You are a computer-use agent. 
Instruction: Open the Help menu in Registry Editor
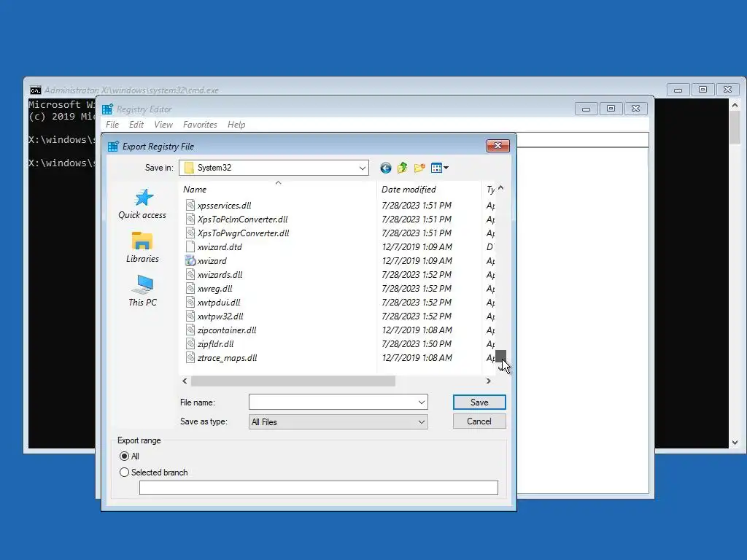(236, 124)
